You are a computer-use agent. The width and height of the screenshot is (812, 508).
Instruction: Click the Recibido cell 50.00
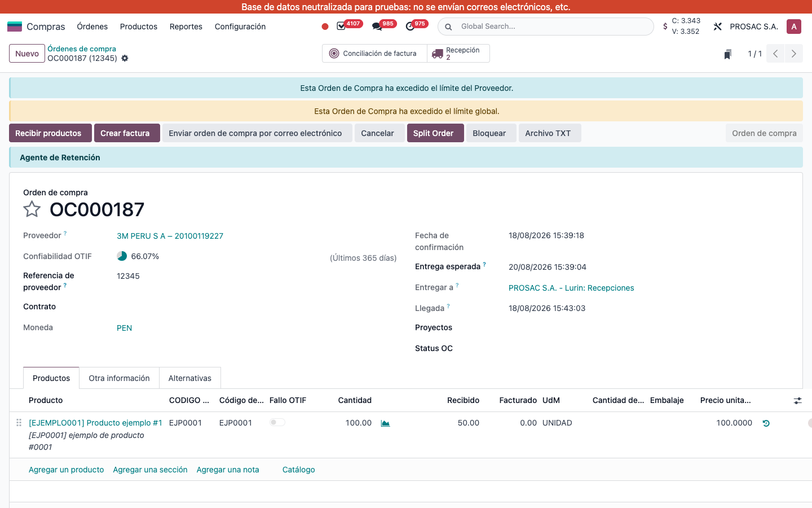[x=469, y=423]
